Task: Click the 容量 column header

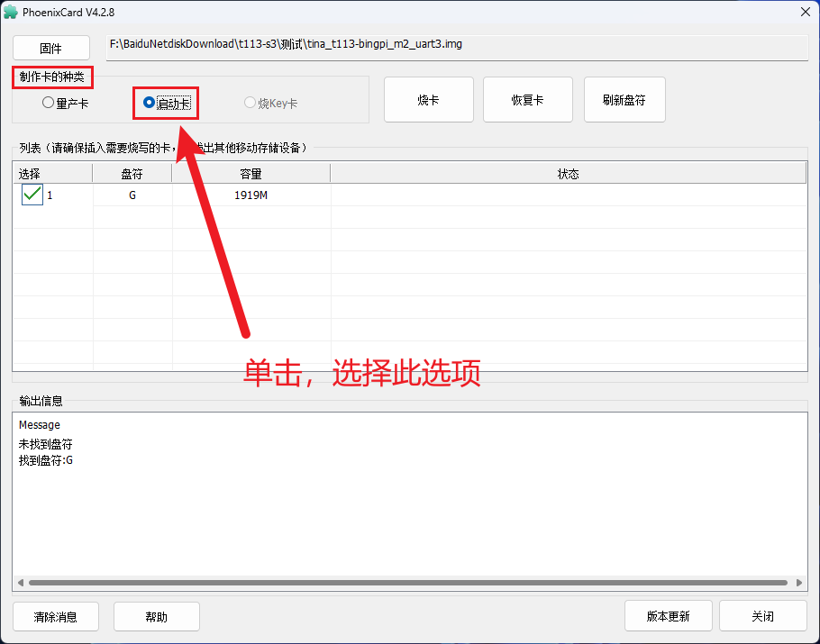Action: click(x=251, y=174)
